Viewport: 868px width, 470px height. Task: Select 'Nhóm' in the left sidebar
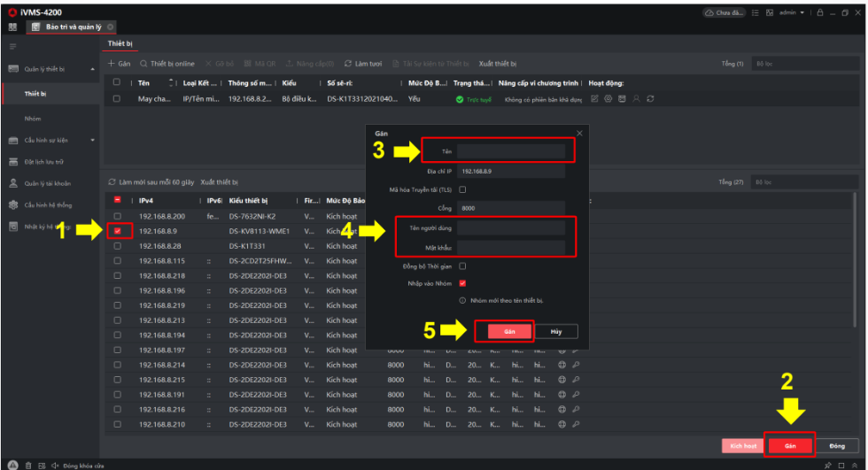coord(33,118)
